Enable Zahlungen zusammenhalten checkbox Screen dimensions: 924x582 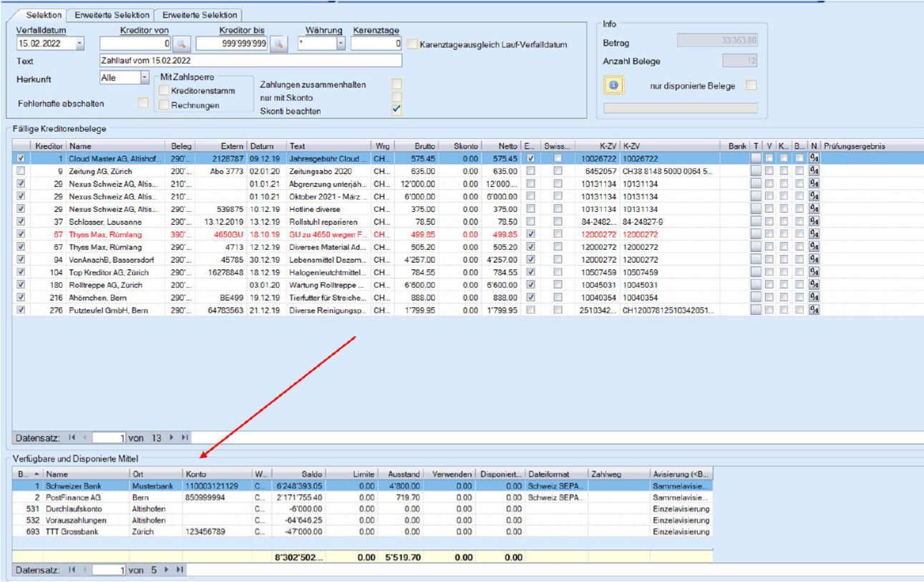397,84
